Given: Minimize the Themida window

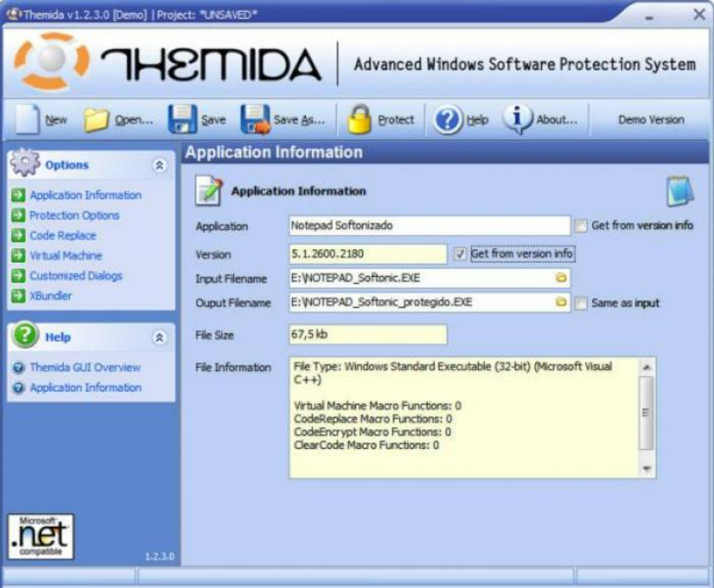Looking at the screenshot, I should click(x=649, y=17).
